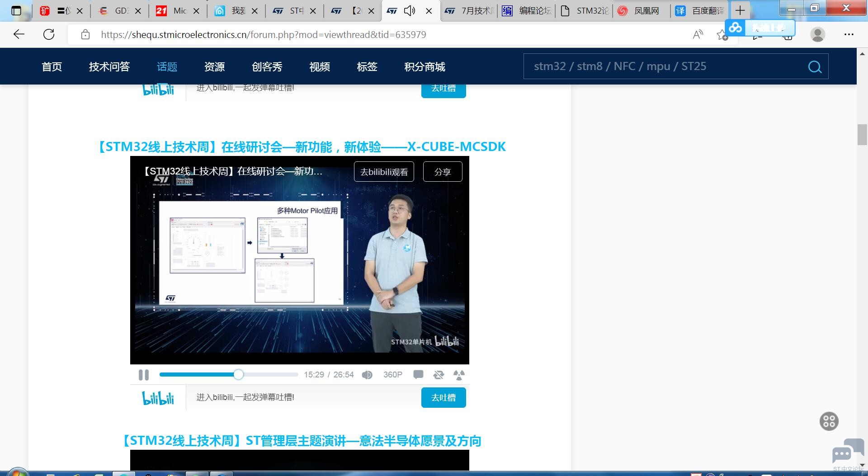Toggle loop playback icon in the player
The height and width of the screenshot is (476, 868).
click(x=439, y=375)
